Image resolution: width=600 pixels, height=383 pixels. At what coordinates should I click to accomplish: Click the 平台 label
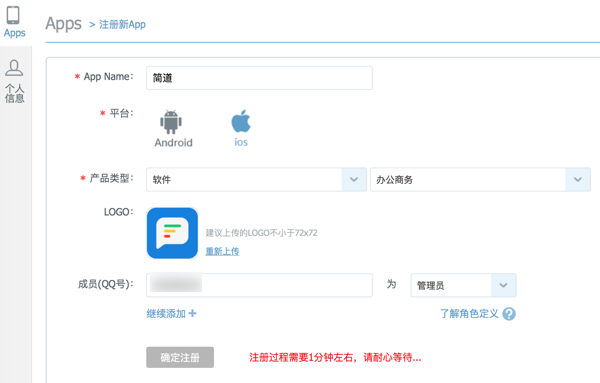[121, 113]
